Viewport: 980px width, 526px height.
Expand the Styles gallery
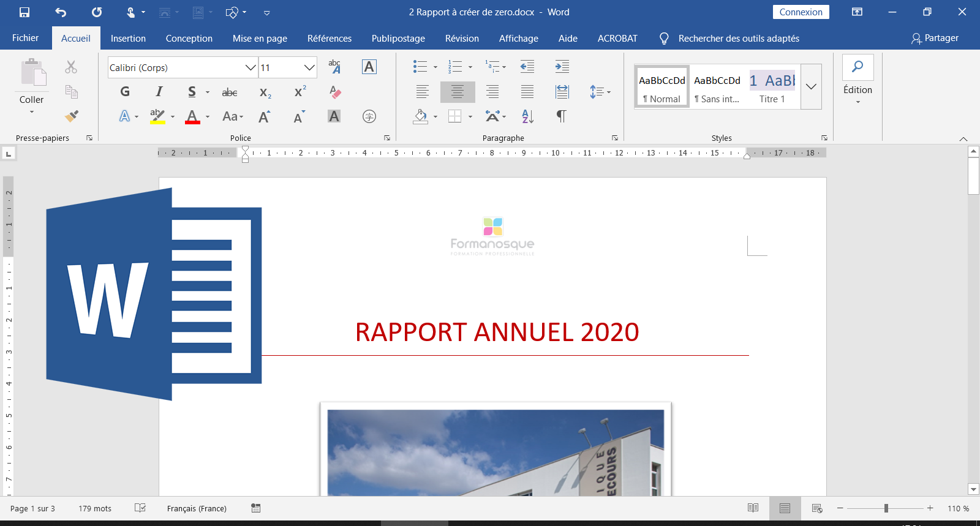click(811, 87)
